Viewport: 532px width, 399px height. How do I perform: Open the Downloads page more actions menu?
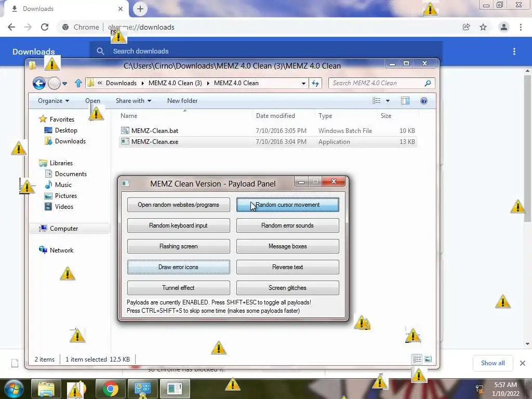coord(514,51)
